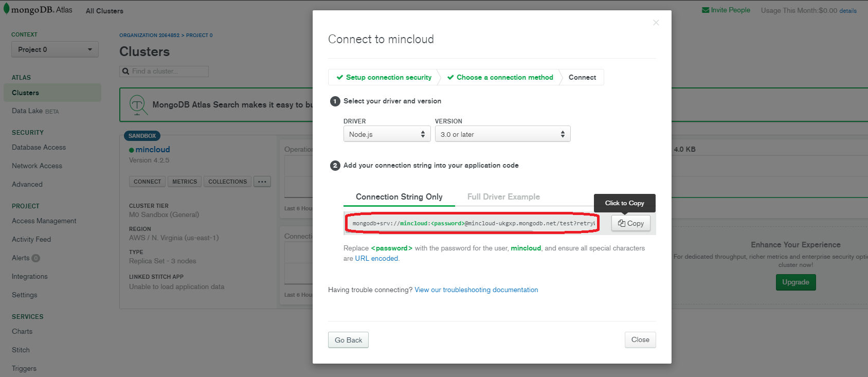
Task: Click the mincloud user link in instructions
Action: tap(526, 248)
